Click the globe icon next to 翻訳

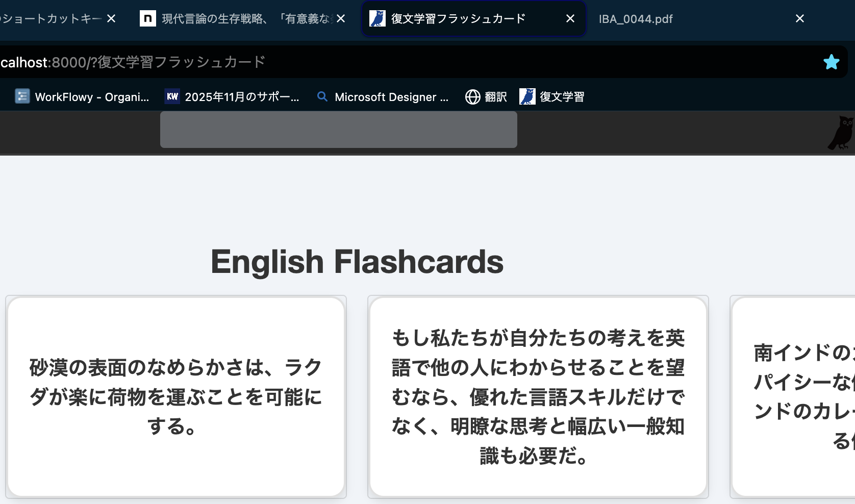pyautogui.click(x=471, y=96)
